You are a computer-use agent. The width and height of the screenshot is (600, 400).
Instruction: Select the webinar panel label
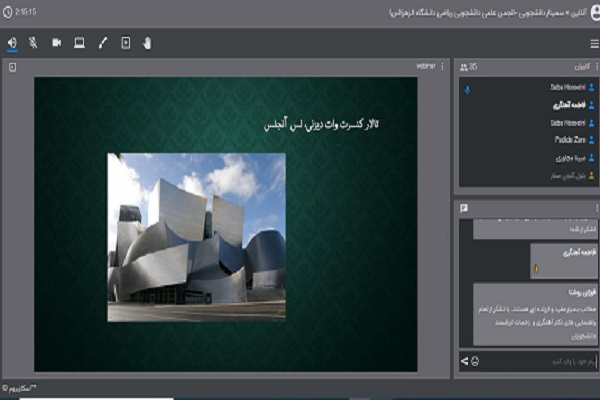click(x=426, y=66)
